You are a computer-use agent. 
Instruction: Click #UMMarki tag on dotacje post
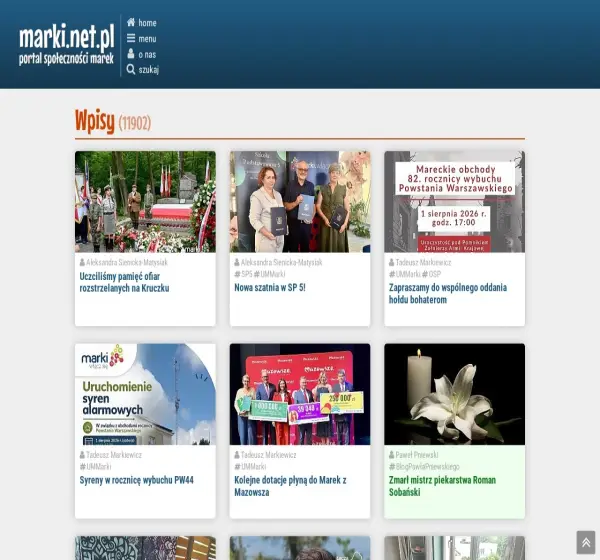pyautogui.click(x=250, y=467)
